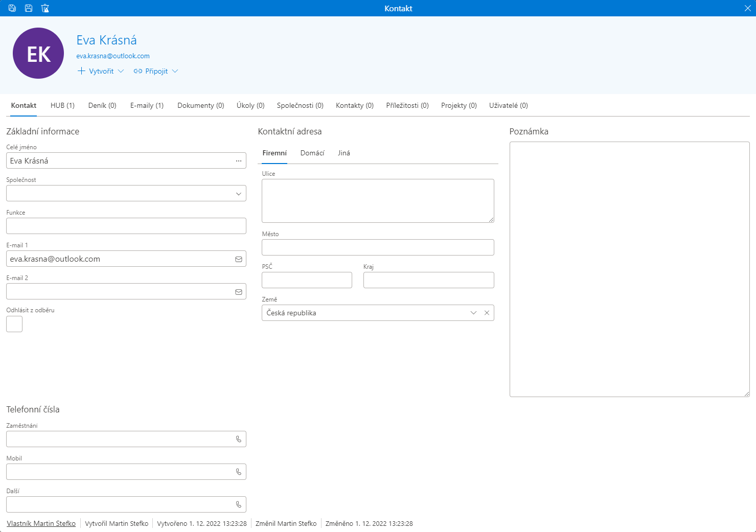Click the Základní informace heading
The width and height of the screenshot is (756, 532).
[x=43, y=131]
